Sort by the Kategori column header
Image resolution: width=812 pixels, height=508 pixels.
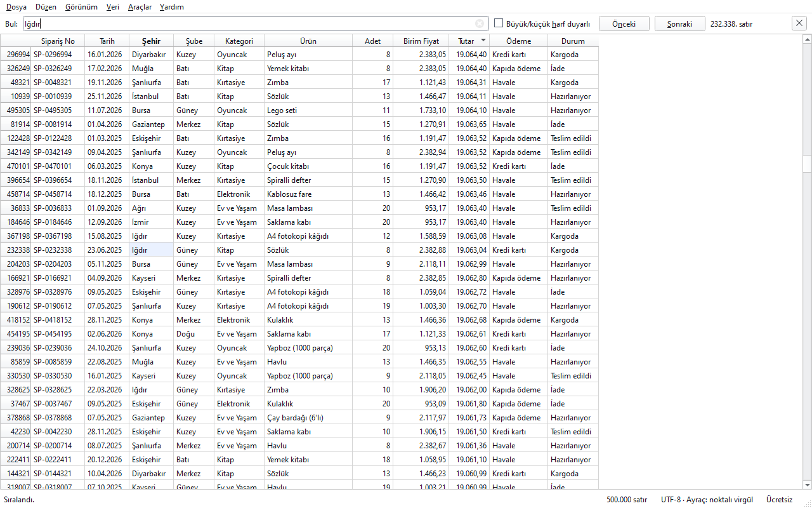(x=239, y=41)
